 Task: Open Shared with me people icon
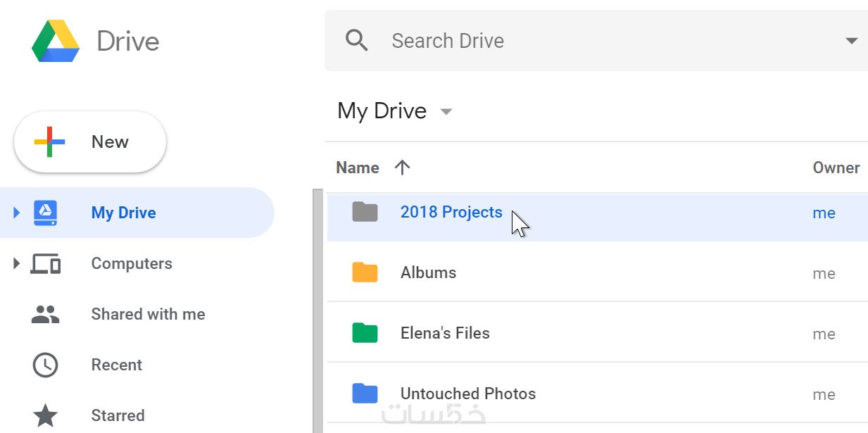pyautogui.click(x=46, y=314)
